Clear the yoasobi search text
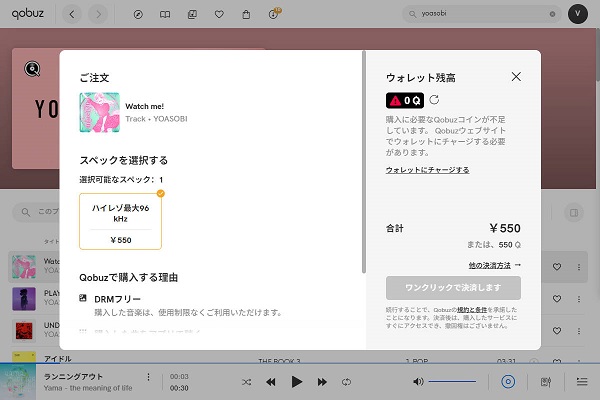This screenshot has width=600, height=400. [552, 14]
